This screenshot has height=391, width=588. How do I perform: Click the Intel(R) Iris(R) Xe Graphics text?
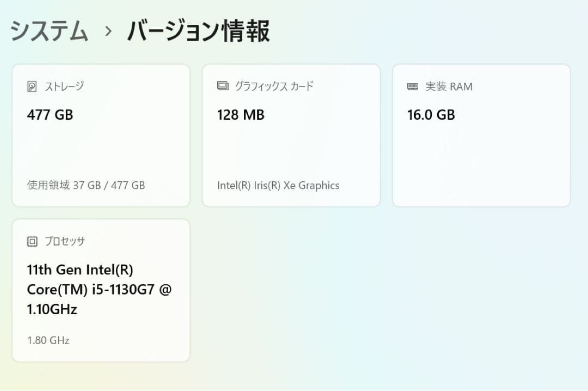pyautogui.click(x=279, y=185)
